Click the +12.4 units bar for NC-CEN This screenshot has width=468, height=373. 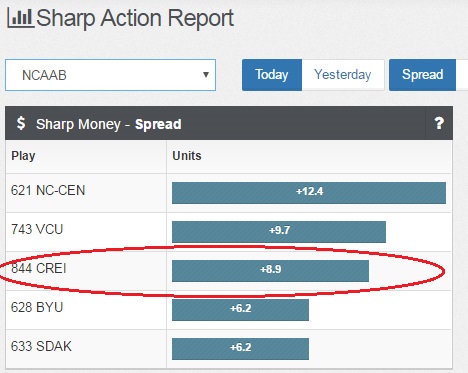(x=309, y=193)
